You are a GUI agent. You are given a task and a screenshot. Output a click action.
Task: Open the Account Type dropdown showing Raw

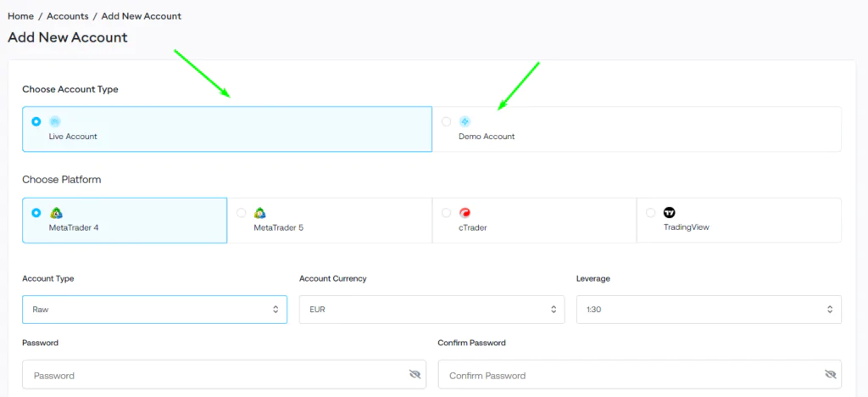(x=154, y=310)
